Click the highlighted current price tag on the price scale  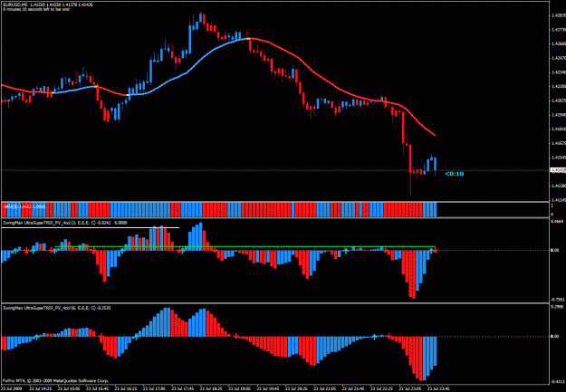tap(558, 170)
